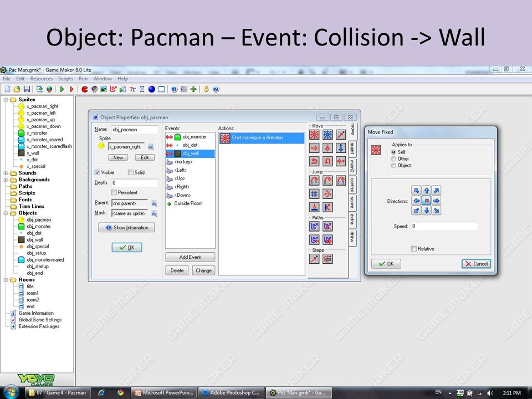Open Microsoft PowerPoint from the taskbar
The image size is (532, 399).
(x=164, y=392)
